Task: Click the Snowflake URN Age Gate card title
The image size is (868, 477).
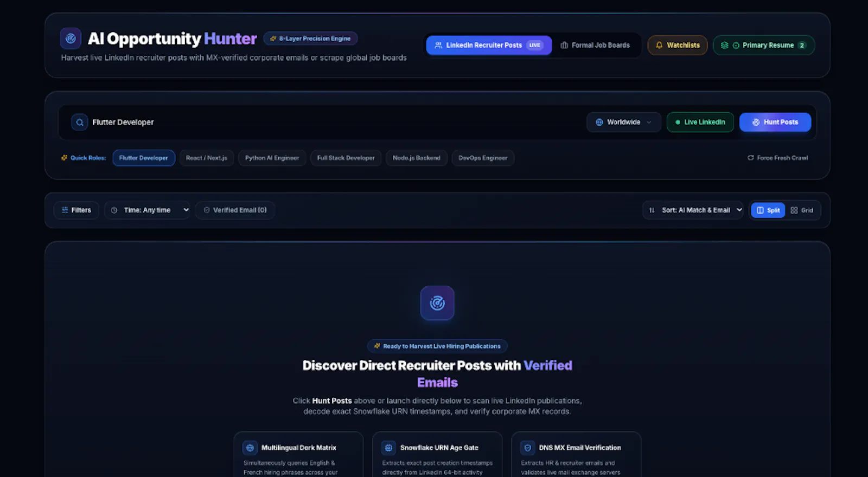Action: (x=439, y=448)
